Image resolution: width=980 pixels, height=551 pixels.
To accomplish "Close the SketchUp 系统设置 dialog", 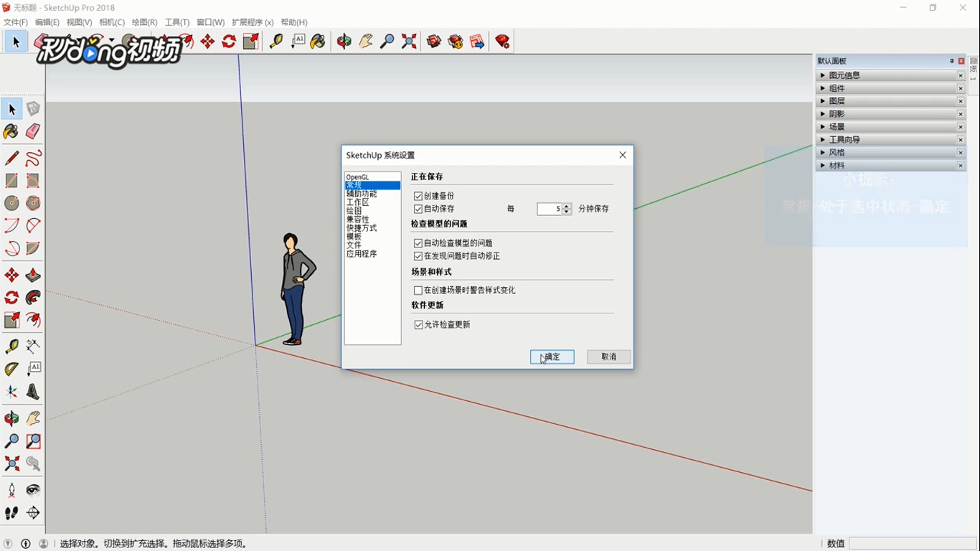I will (x=623, y=155).
